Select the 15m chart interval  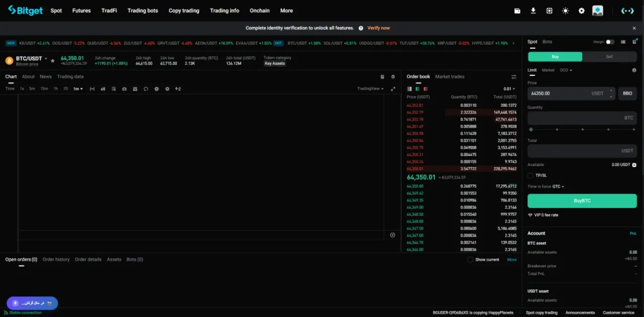pyautogui.click(x=44, y=89)
